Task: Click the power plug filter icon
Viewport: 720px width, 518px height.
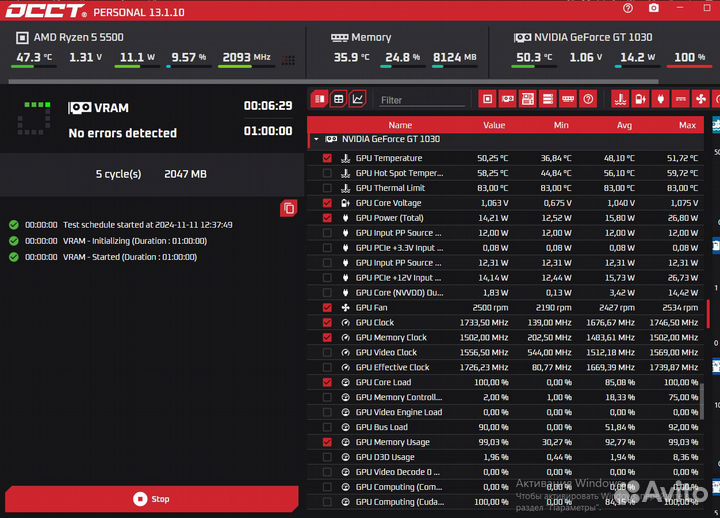Action: tap(660, 99)
